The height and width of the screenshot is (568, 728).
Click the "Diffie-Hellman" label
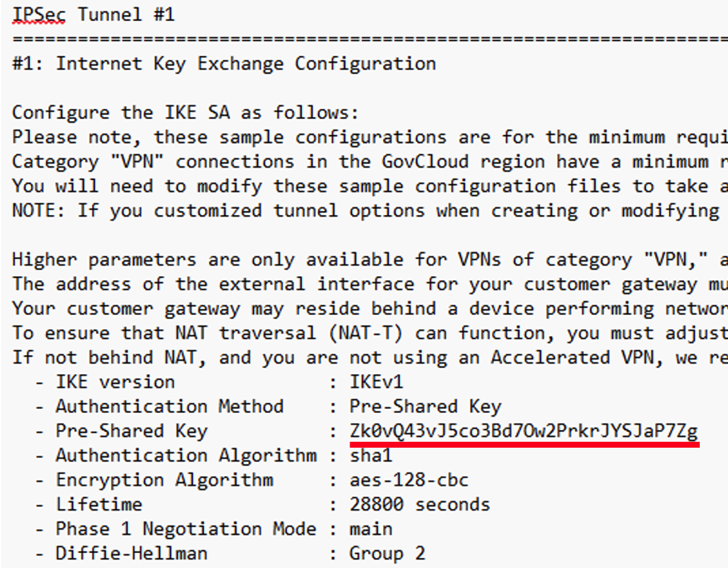[131, 553]
